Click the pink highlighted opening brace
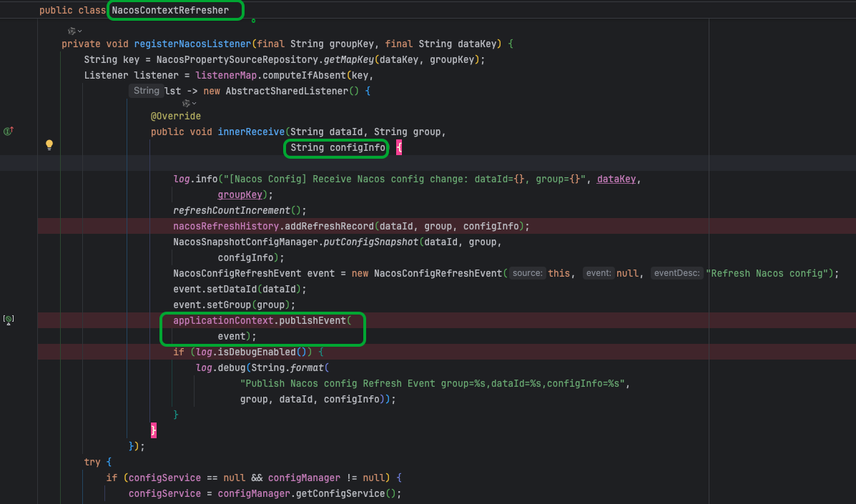 click(399, 147)
